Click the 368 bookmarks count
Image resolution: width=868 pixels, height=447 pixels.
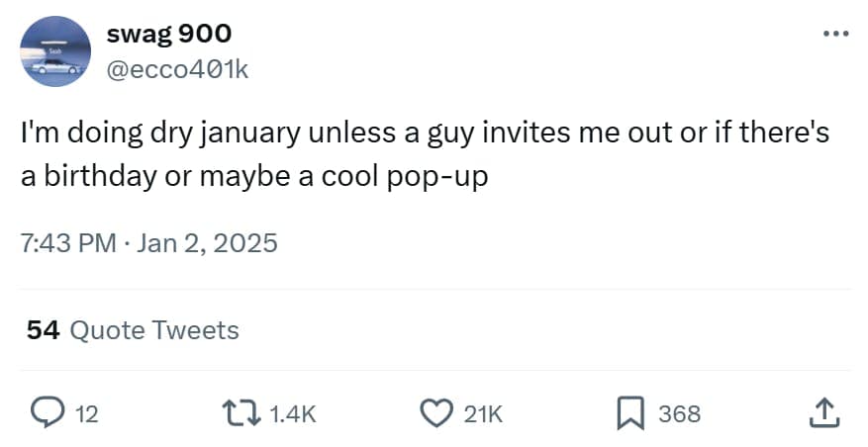[x=679, y=415]
